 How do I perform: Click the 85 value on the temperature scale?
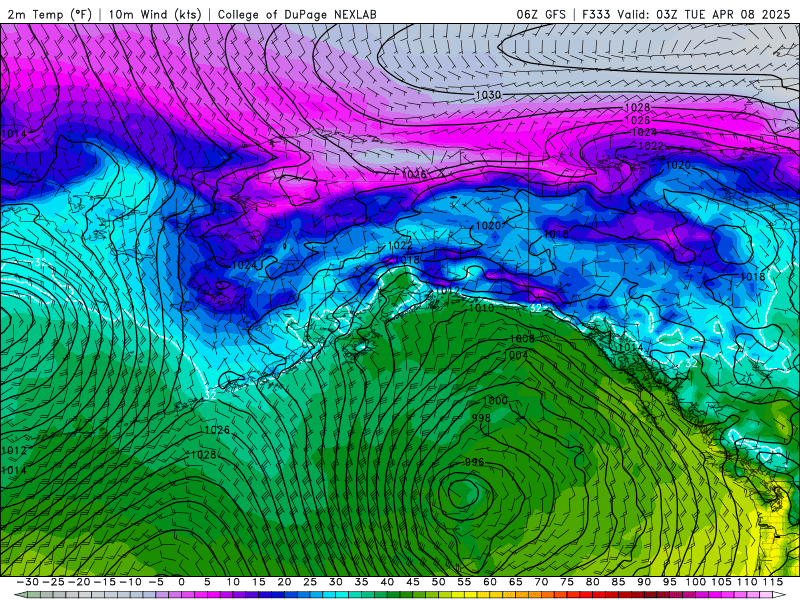618,582
